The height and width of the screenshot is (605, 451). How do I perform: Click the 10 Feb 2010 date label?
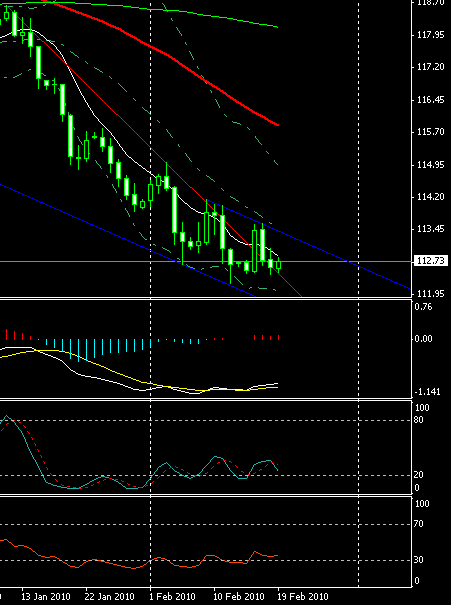coord(238,597)
